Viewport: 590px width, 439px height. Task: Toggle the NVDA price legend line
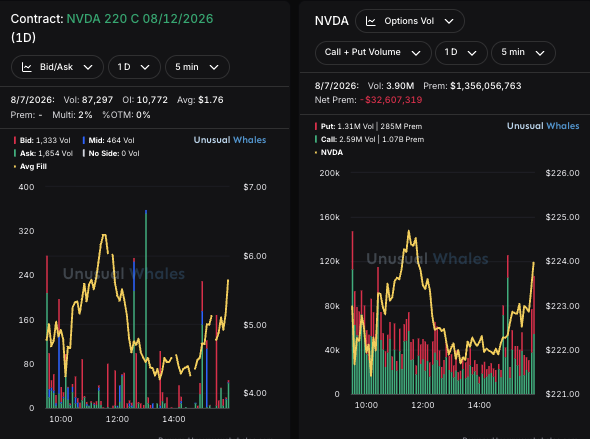(x=329, y=153)
